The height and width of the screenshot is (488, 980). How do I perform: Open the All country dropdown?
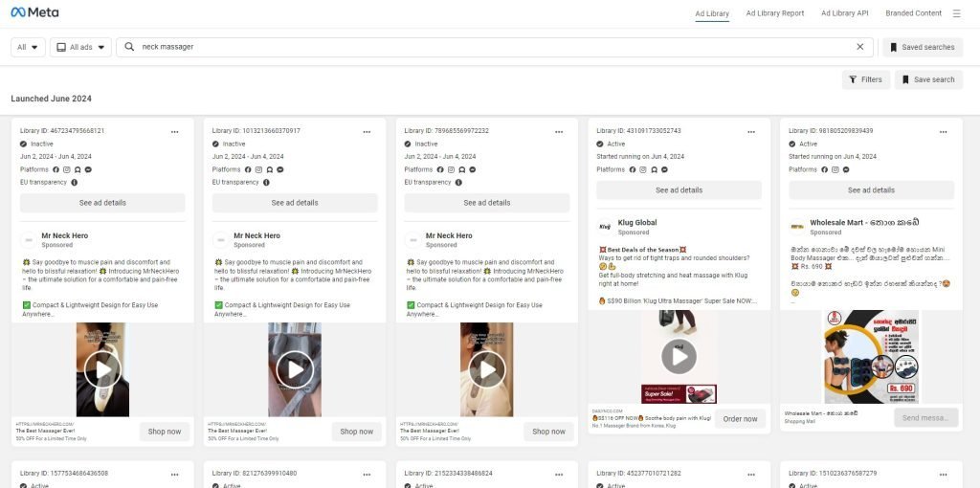[x=28, y=47]
